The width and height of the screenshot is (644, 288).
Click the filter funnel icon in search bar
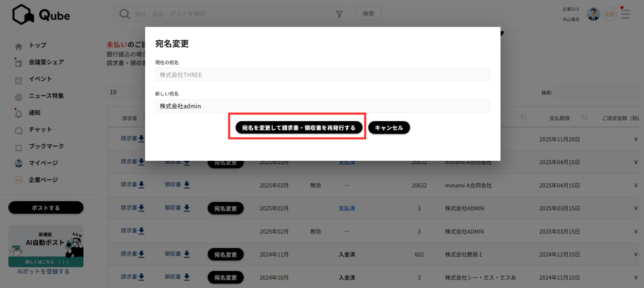[339, 14]
